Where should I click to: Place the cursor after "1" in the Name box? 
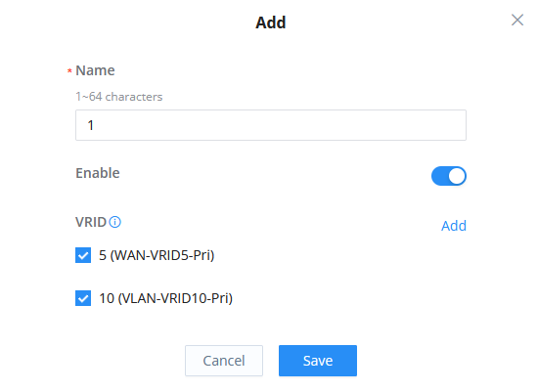(94, 125)
